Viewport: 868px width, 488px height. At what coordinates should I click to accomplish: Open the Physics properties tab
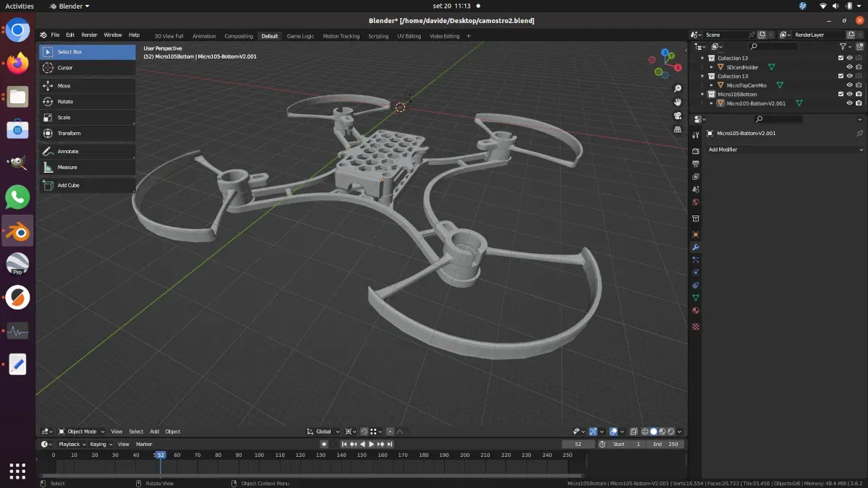(696, 273)
